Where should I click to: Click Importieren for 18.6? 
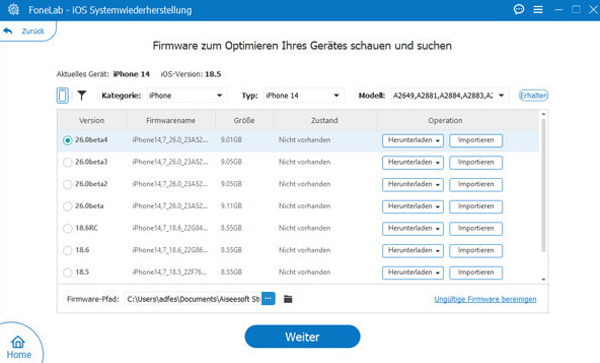[x=476, y=251]
